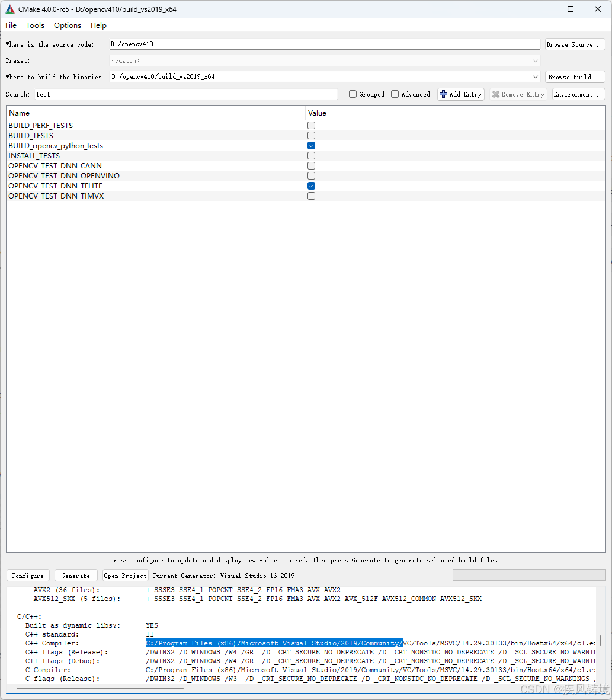
Task: Uncheck OPENCV_TEST_DNN_TFLITE option
Action: point(312,186)
